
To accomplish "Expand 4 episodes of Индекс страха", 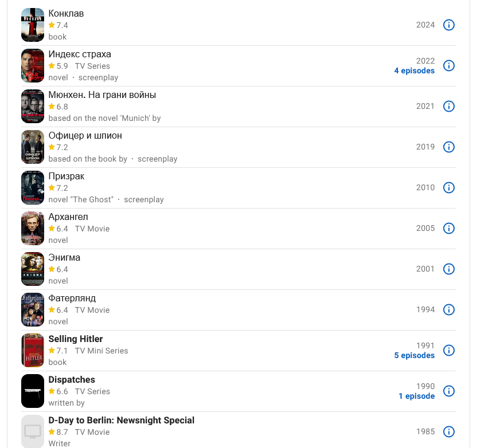I will [415, 70].
